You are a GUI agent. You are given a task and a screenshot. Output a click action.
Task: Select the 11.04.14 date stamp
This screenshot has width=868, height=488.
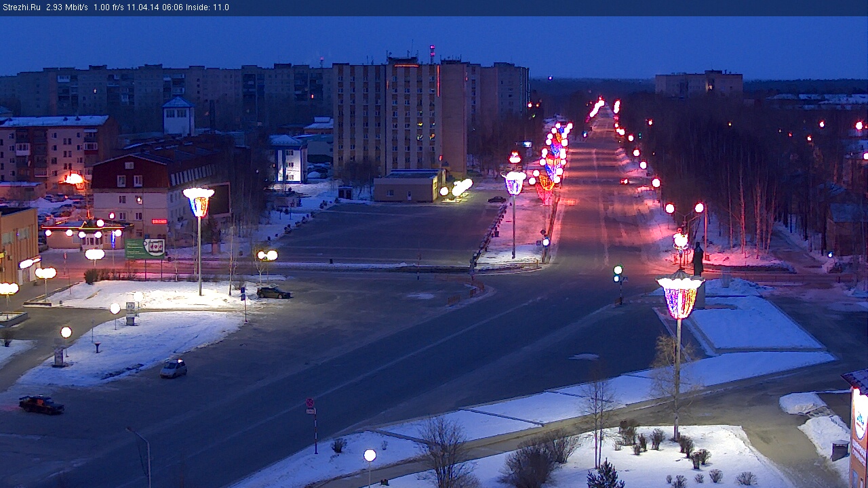click(x=143, y=7)
